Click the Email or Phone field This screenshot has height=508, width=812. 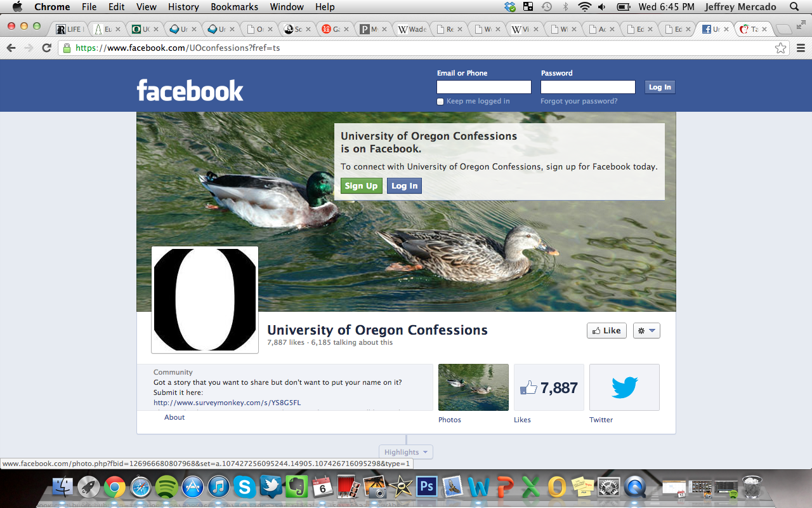(484, 87)
